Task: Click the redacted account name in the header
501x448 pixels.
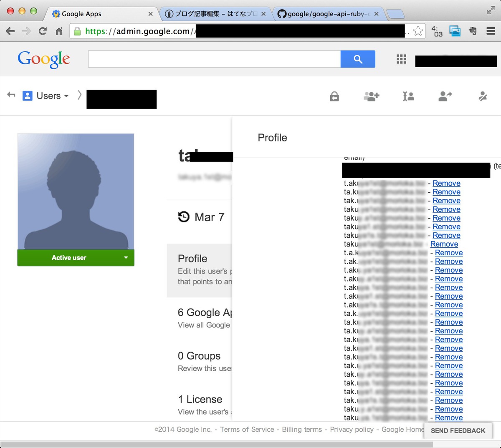Action: coord(456,61)
